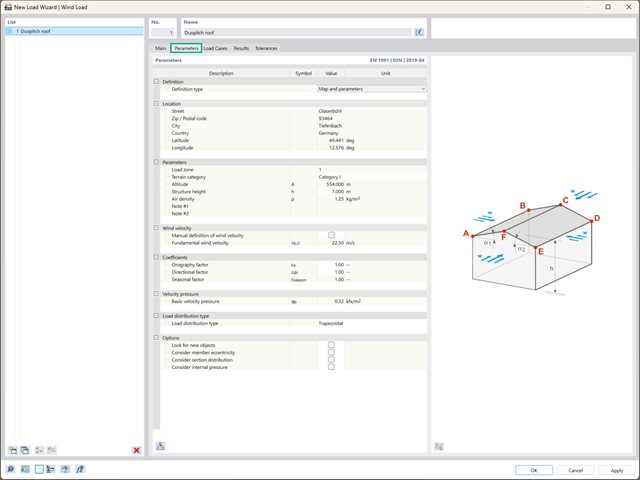Enable Consider section distribution
The height and width of the screenshot is (480, 640).
tap(331, 360)
